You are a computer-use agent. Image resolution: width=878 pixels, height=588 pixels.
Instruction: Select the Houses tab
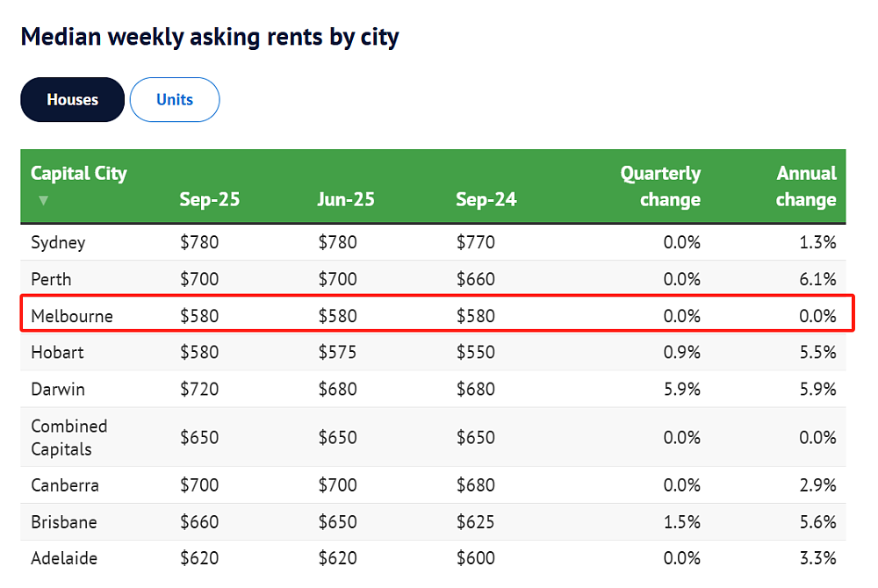[72, 99]
